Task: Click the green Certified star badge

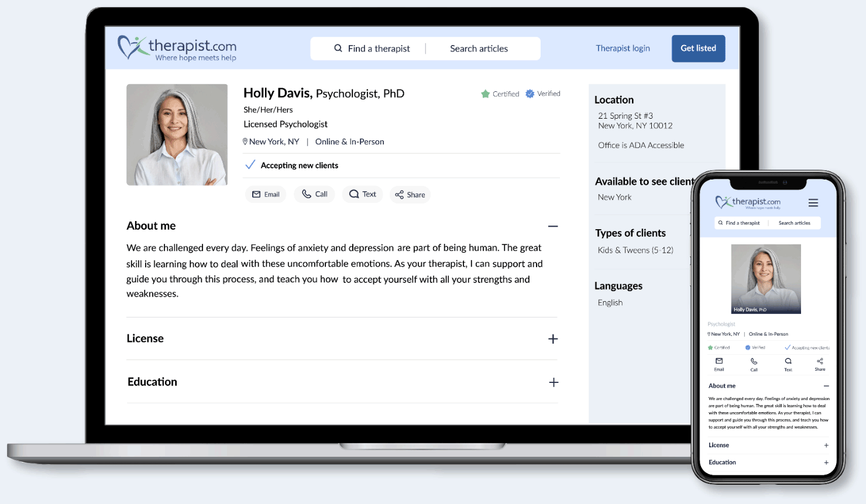Action: [x=485, y=94]
